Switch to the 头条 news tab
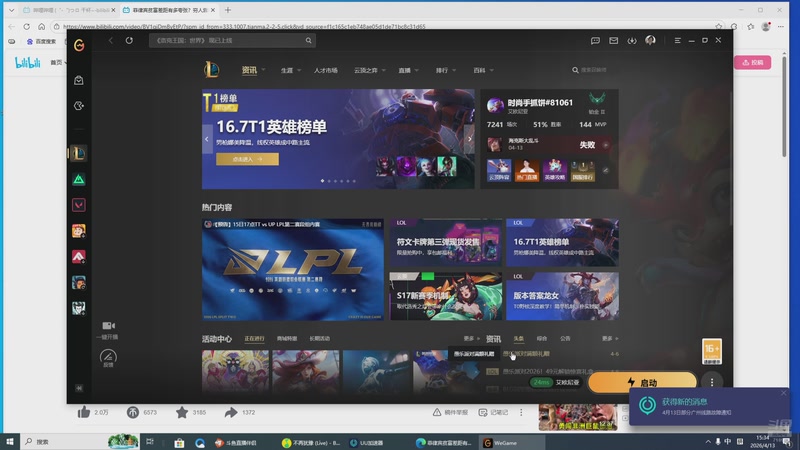The height and width of the screenshot is (450, 800). (x=518, y=338)
